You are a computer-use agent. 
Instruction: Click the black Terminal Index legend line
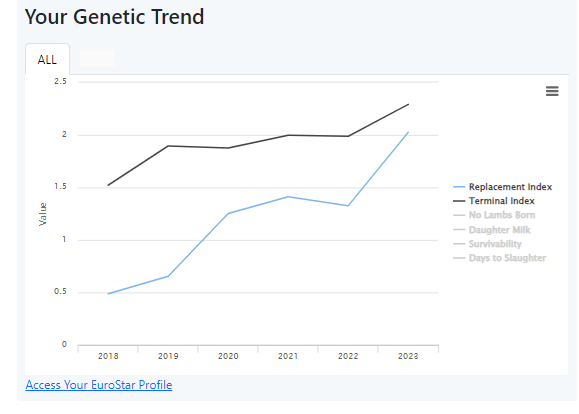459,201
